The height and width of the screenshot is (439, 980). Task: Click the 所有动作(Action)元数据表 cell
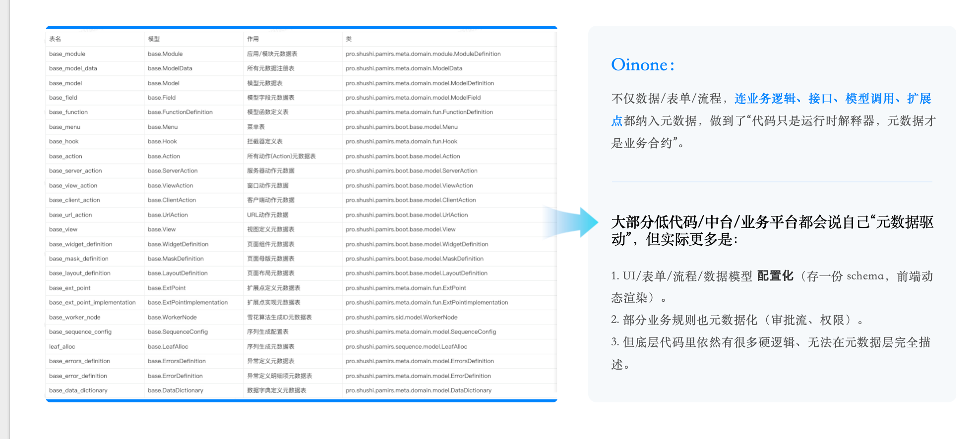281,156
